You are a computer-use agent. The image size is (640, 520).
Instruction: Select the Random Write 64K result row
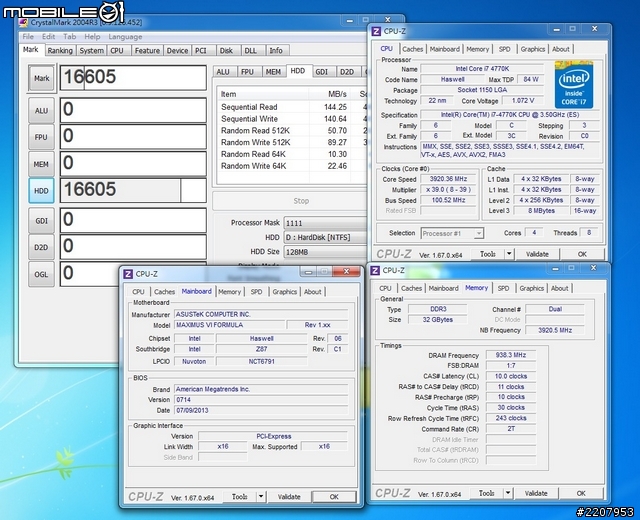tap(292, 166)
